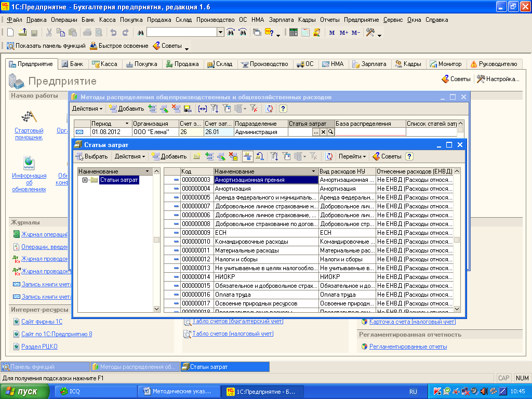Screen dimensions: 532x399
Task: Click the ellipsis select button in Статья затрат cell
Action: pyautogui.click(x=316, y=132)
